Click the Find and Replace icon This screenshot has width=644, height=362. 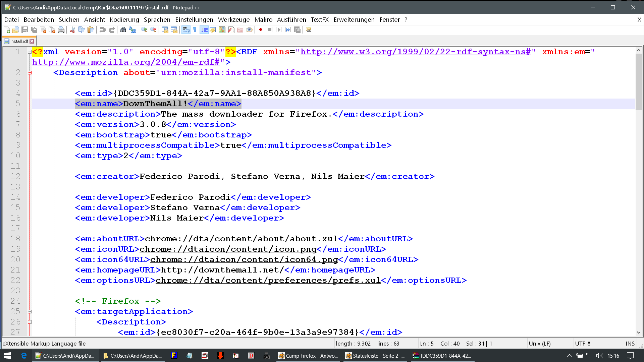pyautogui.click(x=132, y=30)
